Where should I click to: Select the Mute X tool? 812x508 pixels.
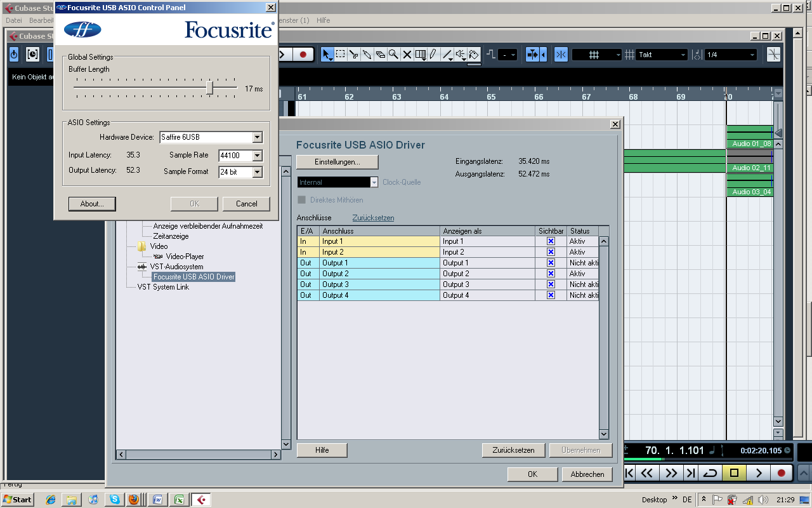pos(407,55)
